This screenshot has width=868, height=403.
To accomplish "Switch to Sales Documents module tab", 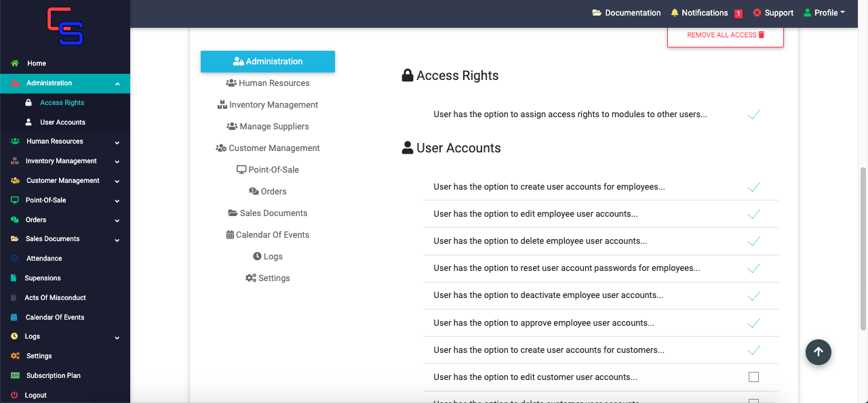I will pos(268,213).
